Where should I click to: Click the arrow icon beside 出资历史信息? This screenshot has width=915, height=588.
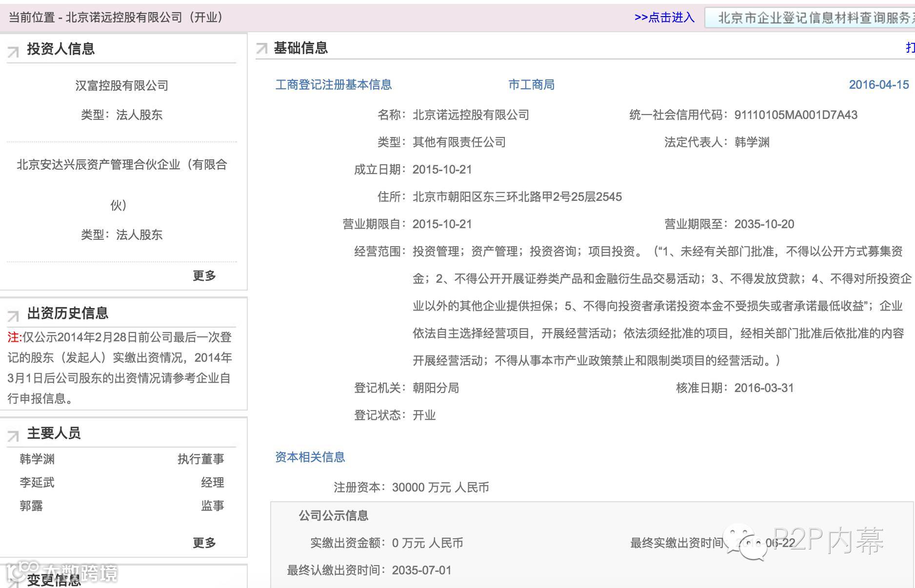point(13,315)
